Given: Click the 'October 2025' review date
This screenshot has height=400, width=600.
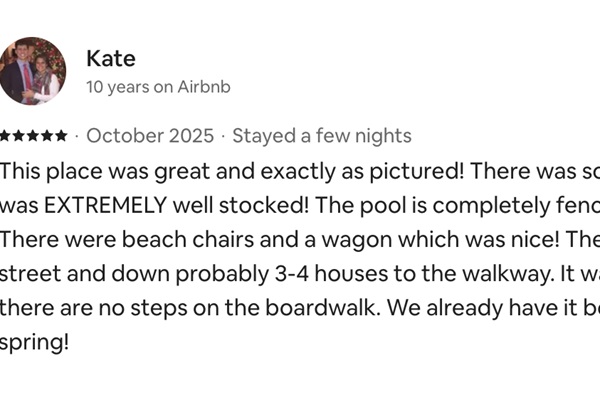Looking at the screenshot, I should tap(150, 136).
